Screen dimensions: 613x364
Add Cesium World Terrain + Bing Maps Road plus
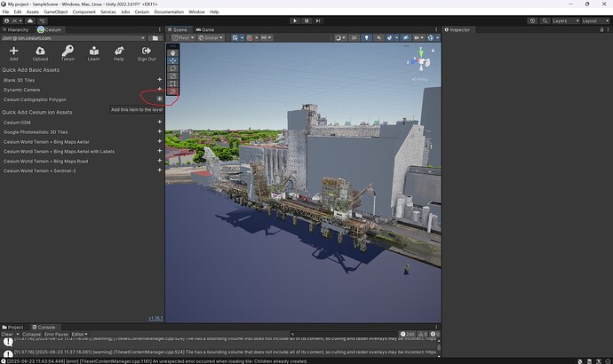(160, 161)
